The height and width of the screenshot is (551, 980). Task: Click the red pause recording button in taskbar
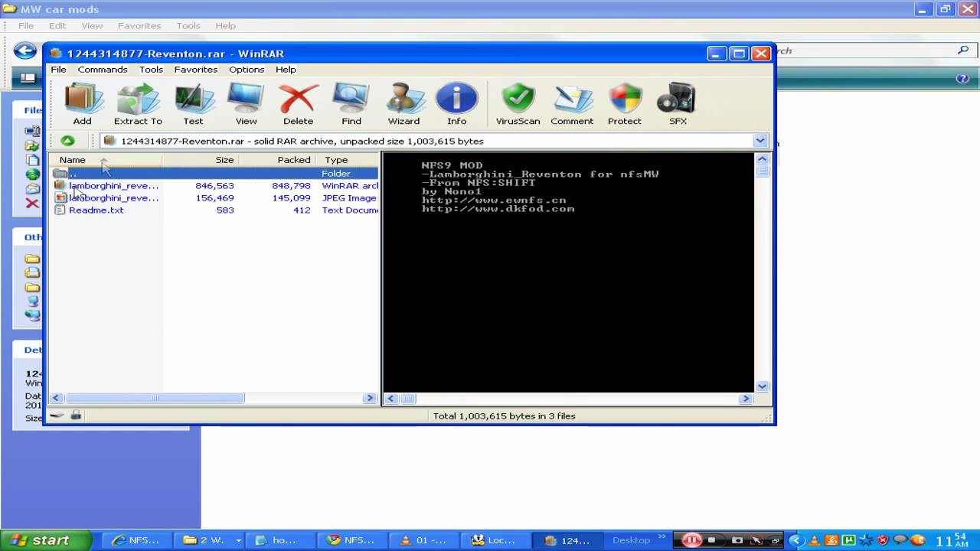pos(691,540)
